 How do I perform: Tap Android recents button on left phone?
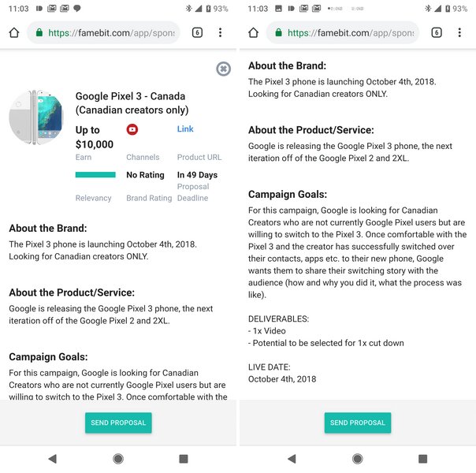click(x=184, y=458)
